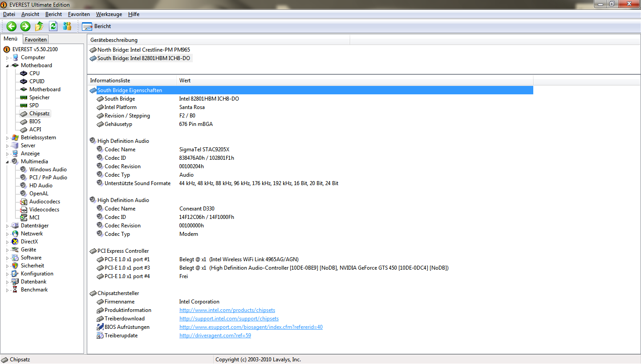
Task: Click the OpenAL icon in the tree
Action: pyautogui.click(x=24, y=194)
